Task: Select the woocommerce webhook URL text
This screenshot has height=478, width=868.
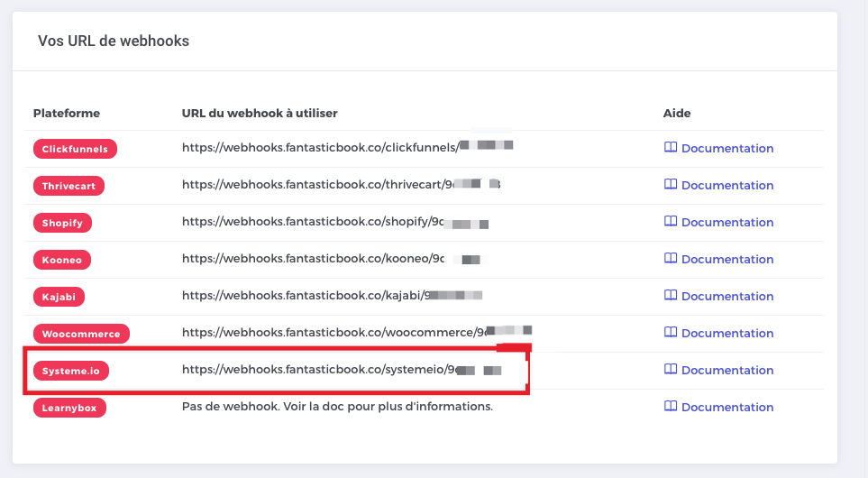Action: pos(357,332)
